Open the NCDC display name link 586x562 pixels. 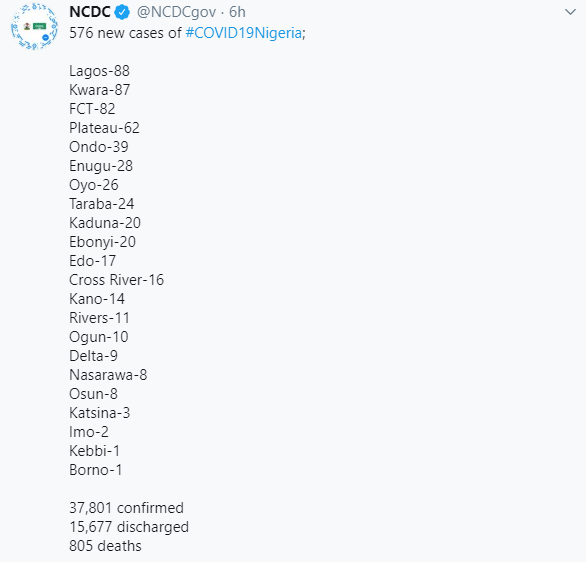pos(90,12)
